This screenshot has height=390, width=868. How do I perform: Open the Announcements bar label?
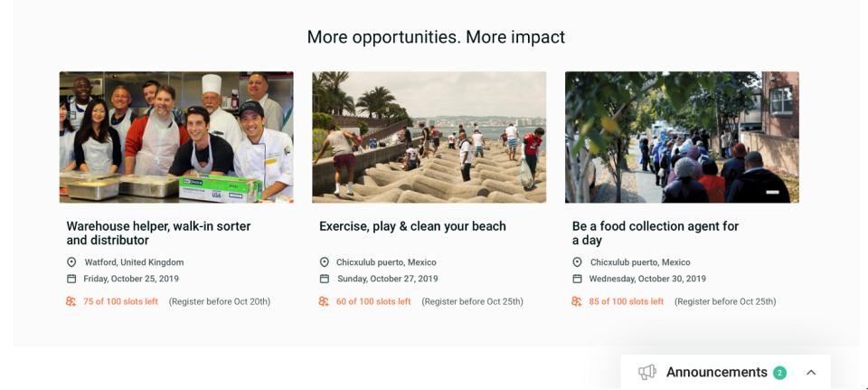(x=717, y=372)
